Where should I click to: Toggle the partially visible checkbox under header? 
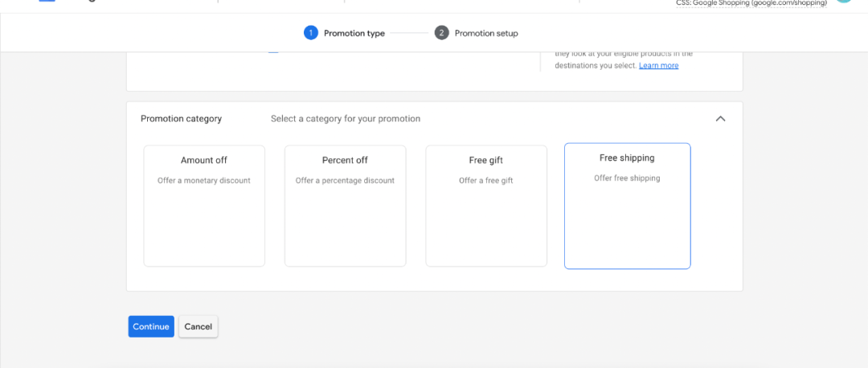273,52
